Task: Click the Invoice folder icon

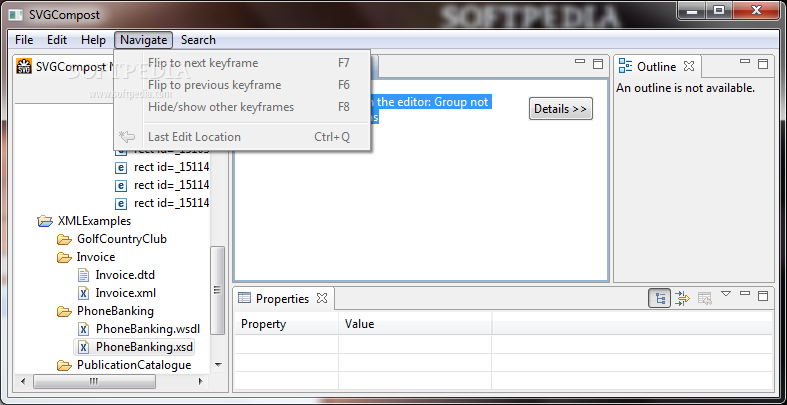Action: tap(64, 257)
